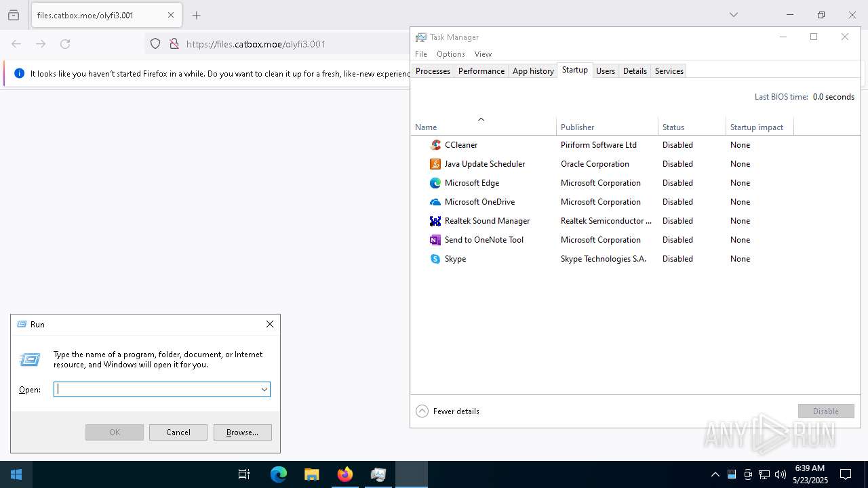The width and height of the screenshot is (868, 488).
Task: Open a new Firefox tab
Action: point(197,15)
